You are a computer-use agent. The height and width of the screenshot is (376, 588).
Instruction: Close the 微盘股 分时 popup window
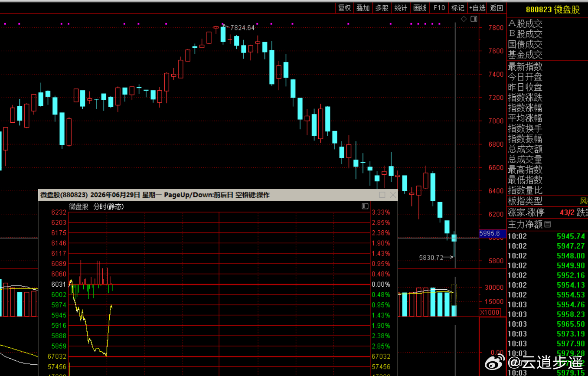(x=393, y=195)
